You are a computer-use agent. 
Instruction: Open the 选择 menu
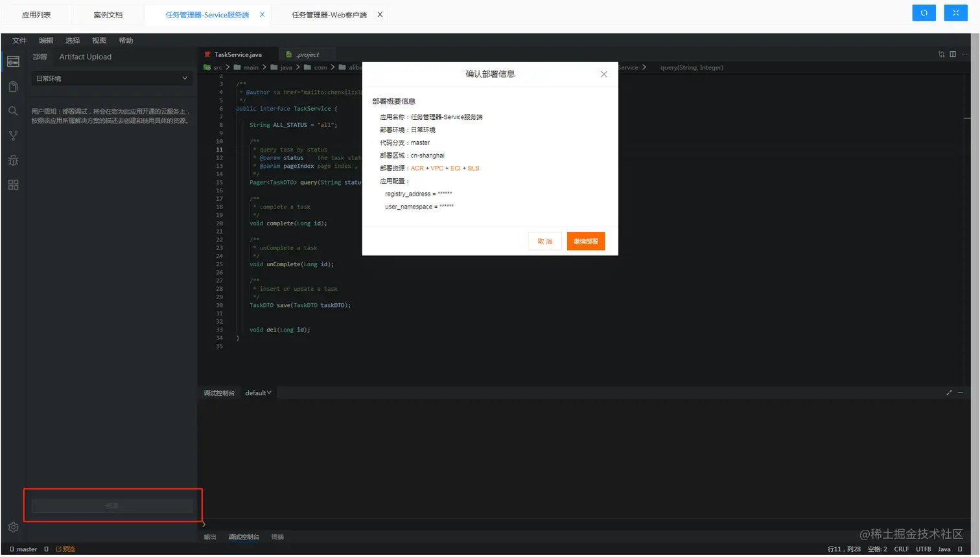[x=73, y=40]
